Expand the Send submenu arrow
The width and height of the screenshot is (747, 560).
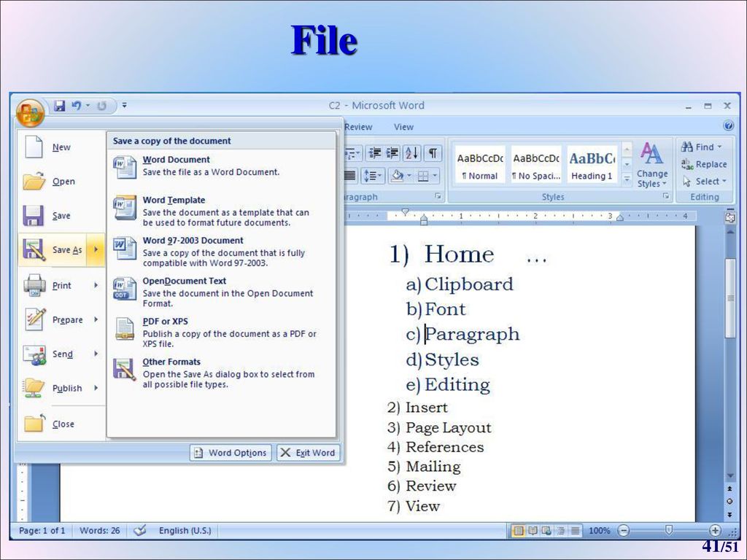point(96,354)
